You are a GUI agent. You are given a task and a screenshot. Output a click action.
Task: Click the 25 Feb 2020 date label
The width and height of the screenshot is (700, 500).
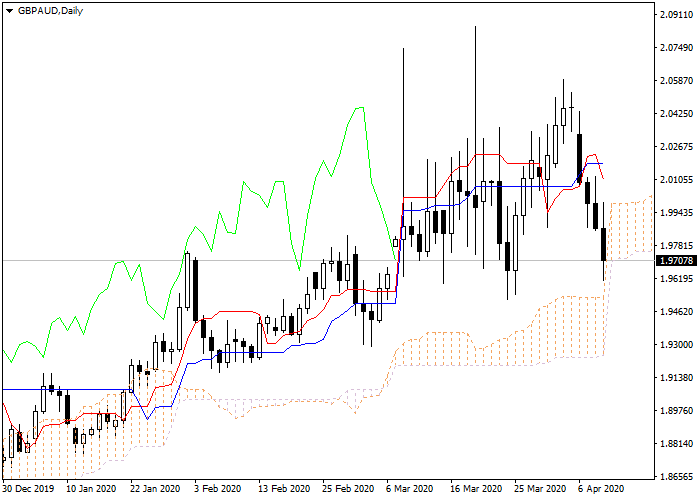348,489
